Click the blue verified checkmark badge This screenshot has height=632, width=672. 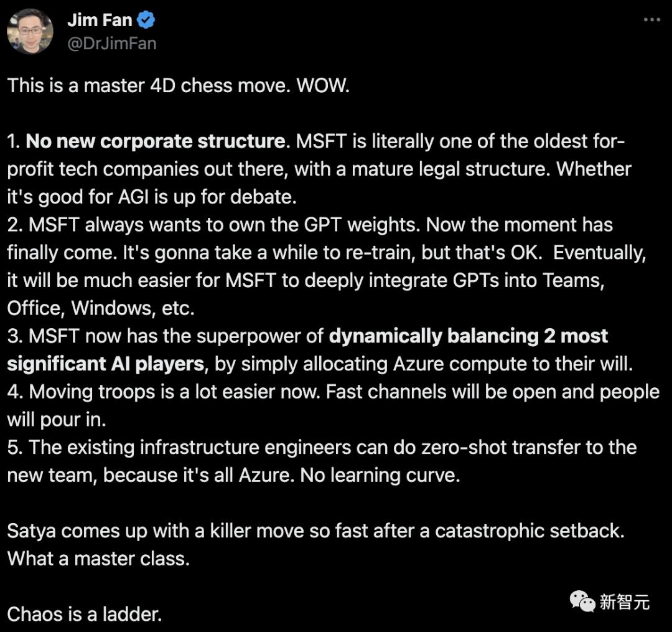[146, 21]
